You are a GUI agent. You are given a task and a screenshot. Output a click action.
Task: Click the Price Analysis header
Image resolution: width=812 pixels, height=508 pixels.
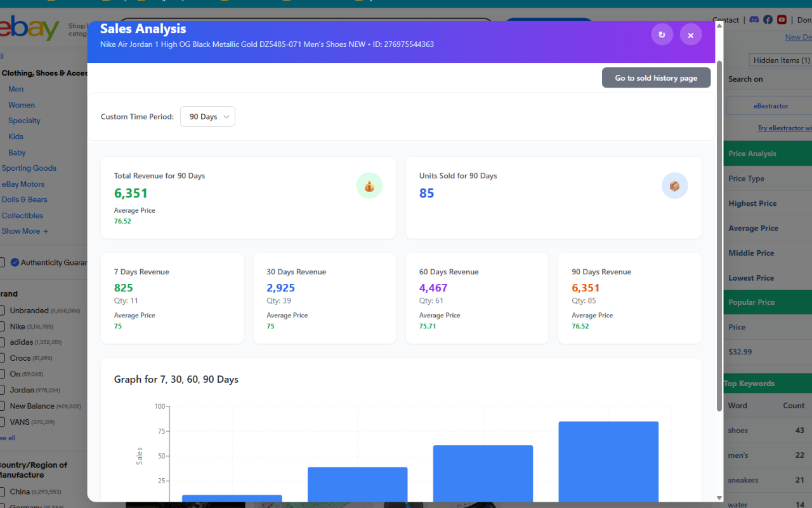768,154
